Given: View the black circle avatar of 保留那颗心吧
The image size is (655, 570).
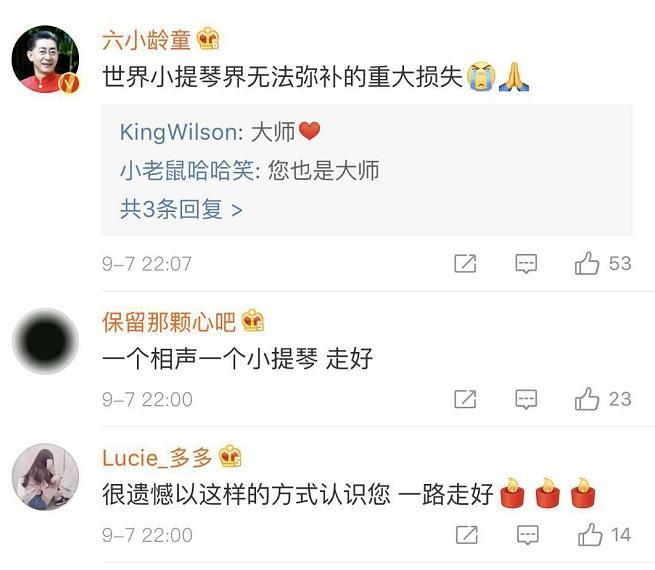Looking at the screenshot, I should coord(46,341).
